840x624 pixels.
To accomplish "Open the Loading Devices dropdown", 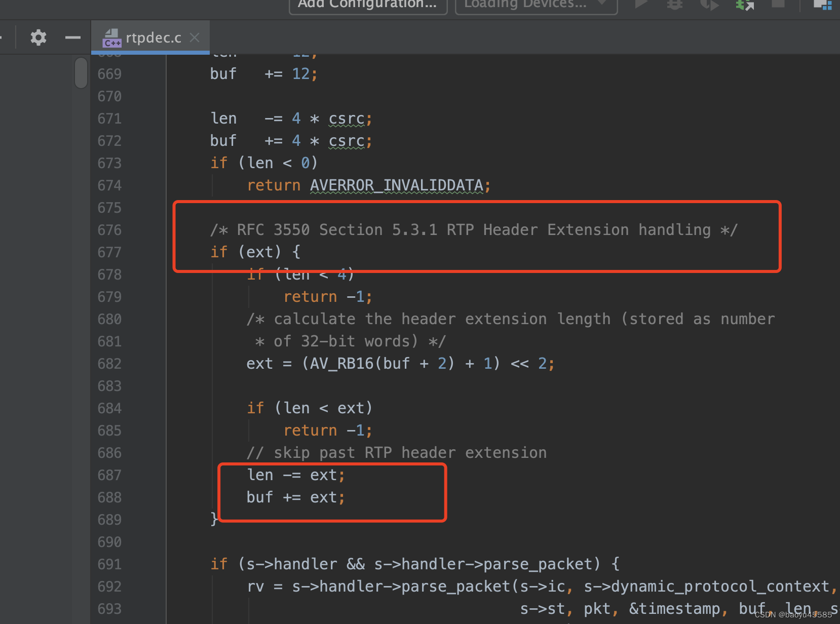I will pyautogui.click(x=536, y=4).
